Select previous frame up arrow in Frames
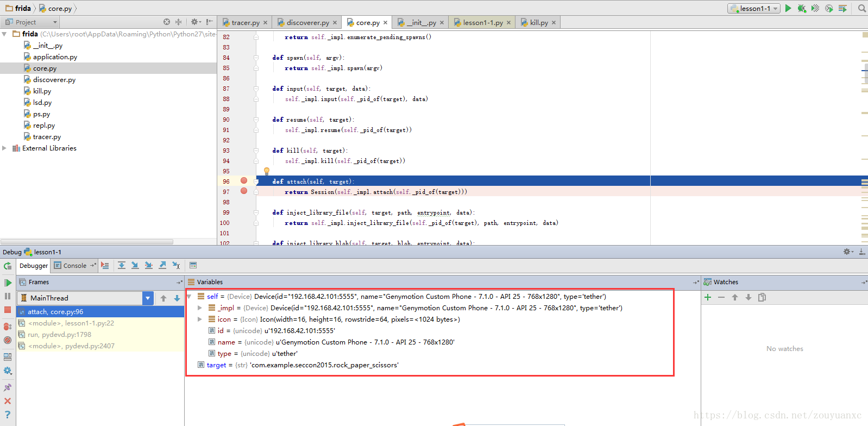The image size is (868, 426). click(x=163, y=298)
